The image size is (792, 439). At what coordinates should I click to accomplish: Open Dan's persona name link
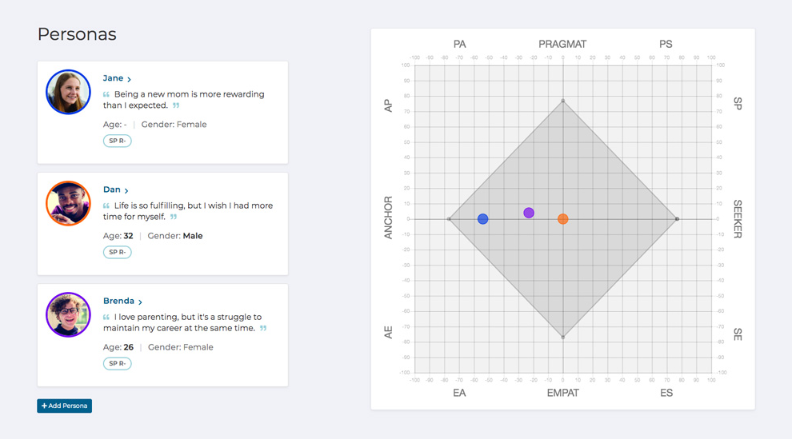(111, 189)
